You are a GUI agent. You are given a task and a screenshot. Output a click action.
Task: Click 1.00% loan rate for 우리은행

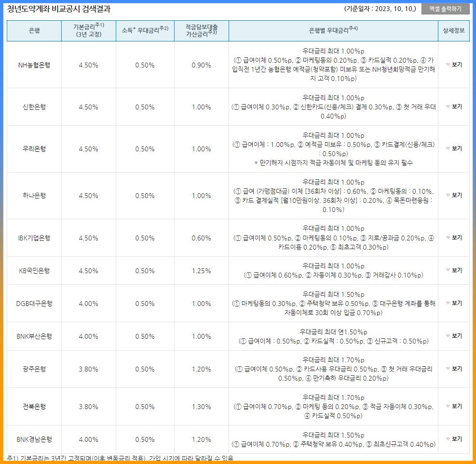click(x=202, y=148)
